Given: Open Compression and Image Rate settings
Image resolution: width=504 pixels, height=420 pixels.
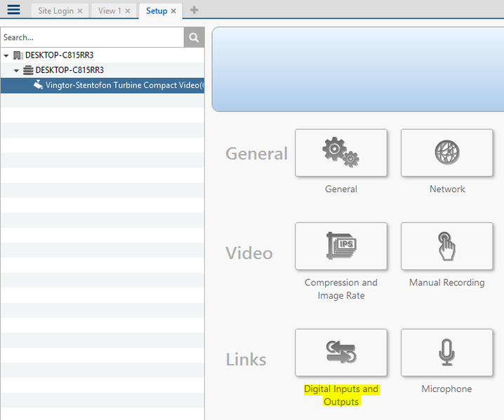Looking at the screenshot, I should 340,246.
